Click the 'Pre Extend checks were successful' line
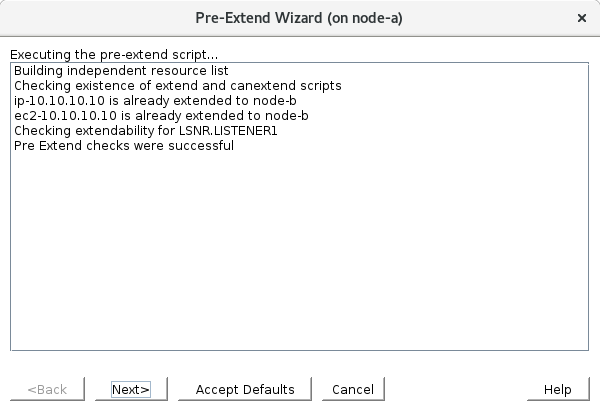Screen dimensions: 600x411 click(x=123, y=146)
